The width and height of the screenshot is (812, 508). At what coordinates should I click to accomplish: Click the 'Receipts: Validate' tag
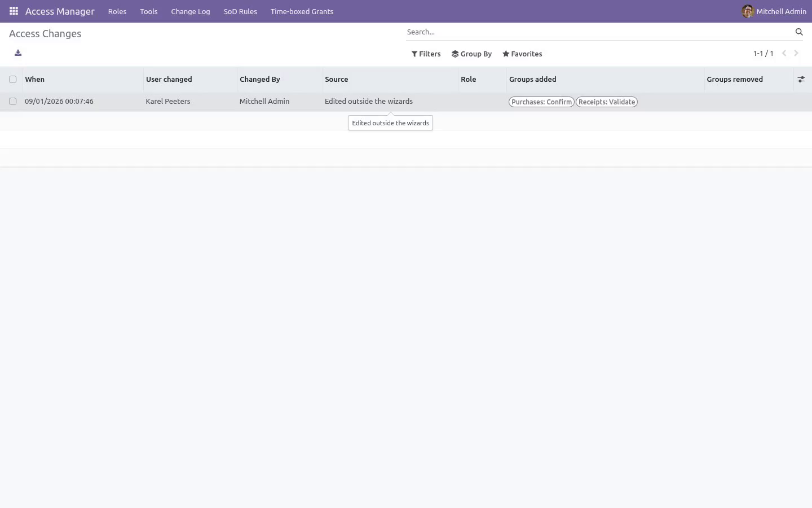[607, 102]
